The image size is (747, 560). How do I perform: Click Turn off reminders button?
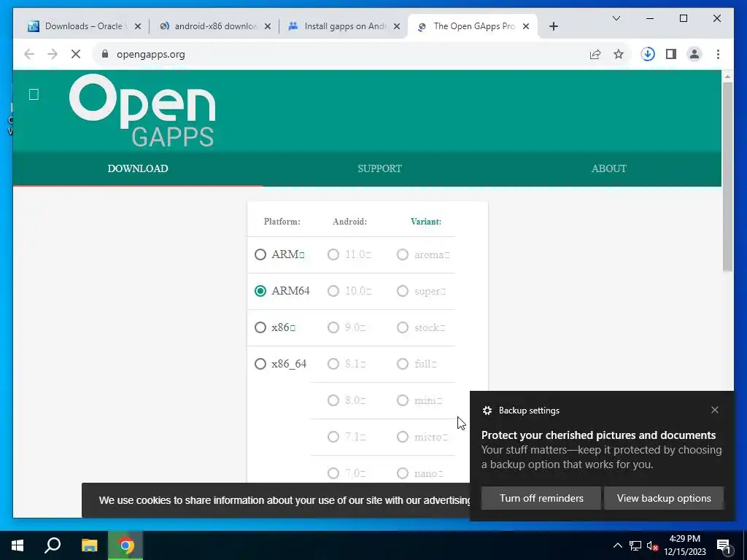click(x=541, y=498)
